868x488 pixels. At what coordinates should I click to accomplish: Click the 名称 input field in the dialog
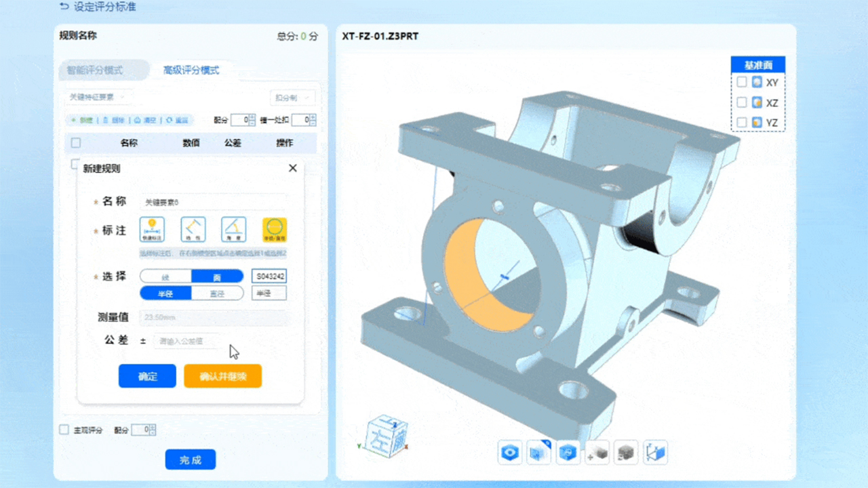214,202
